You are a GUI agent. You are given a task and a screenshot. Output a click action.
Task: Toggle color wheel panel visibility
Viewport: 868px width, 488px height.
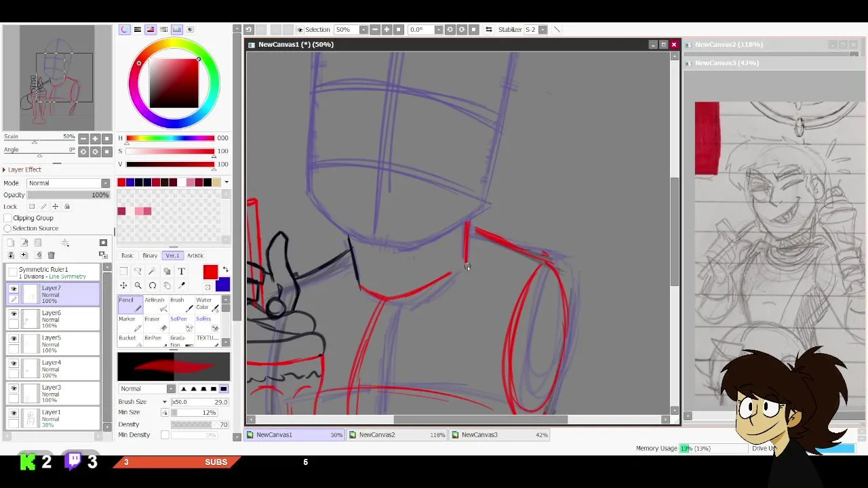(x=124, y=29)
